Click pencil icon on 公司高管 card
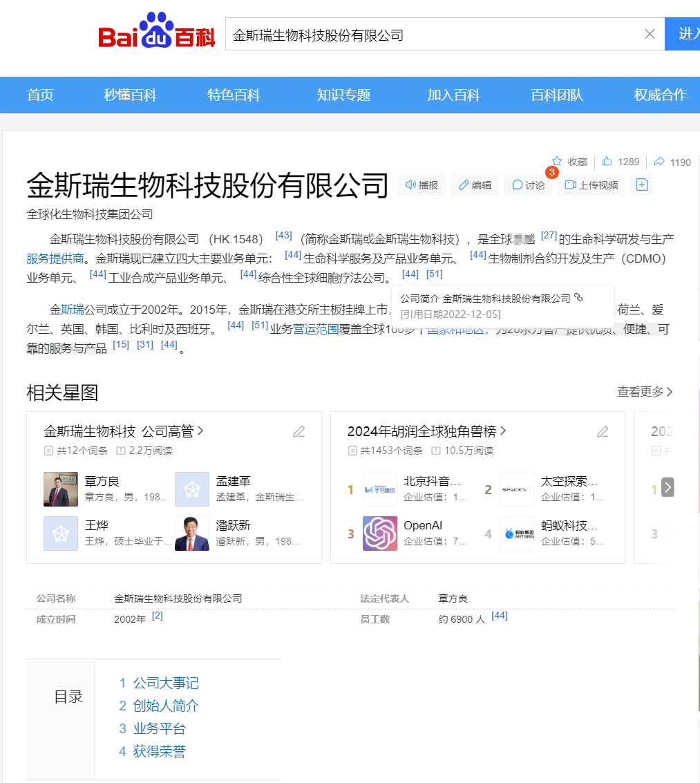 pos(299,432)
